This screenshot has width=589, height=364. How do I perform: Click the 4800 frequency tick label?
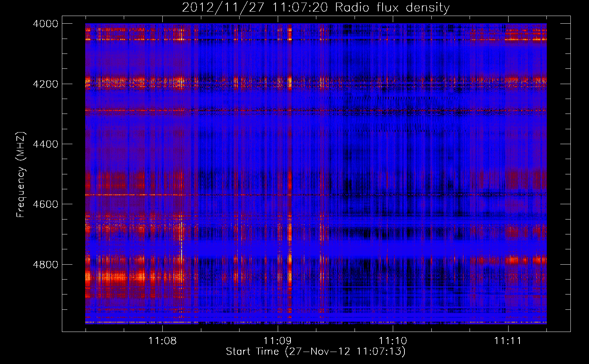pos(46,265)
